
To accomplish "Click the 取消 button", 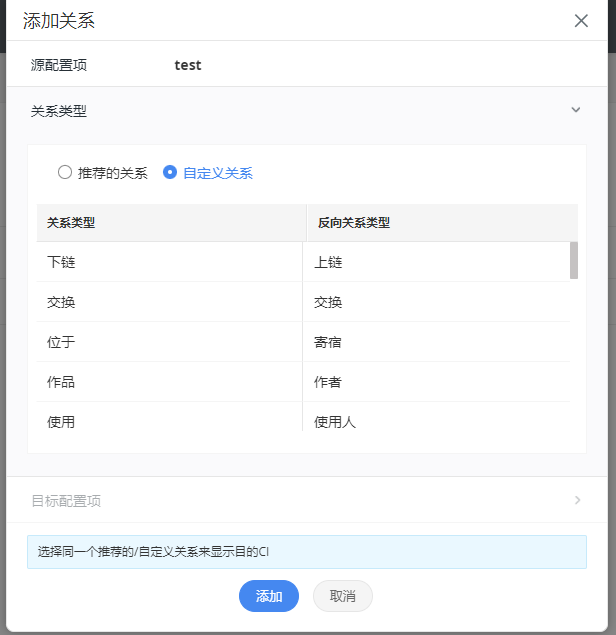I will (x=343, y=596).
